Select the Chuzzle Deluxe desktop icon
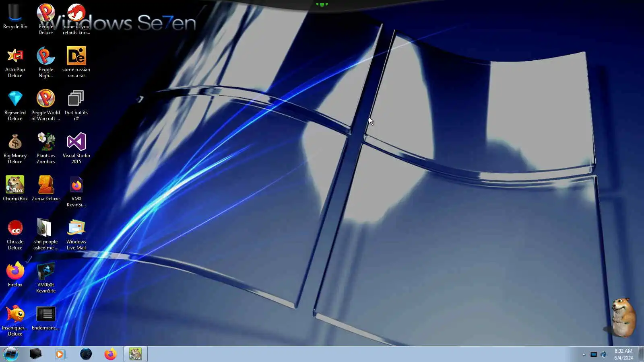Image resolution: width=644 pixels, height=362 pixels. (x=15, y=234)
